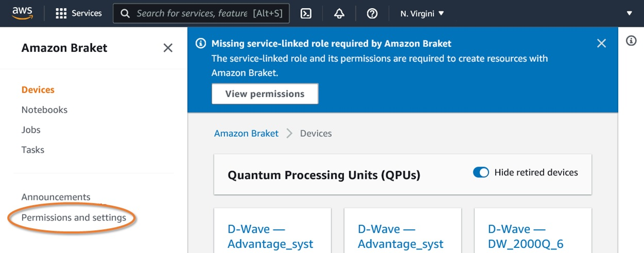
Task: Open the info panel icon at right
Action: click(x=631, y=41)
